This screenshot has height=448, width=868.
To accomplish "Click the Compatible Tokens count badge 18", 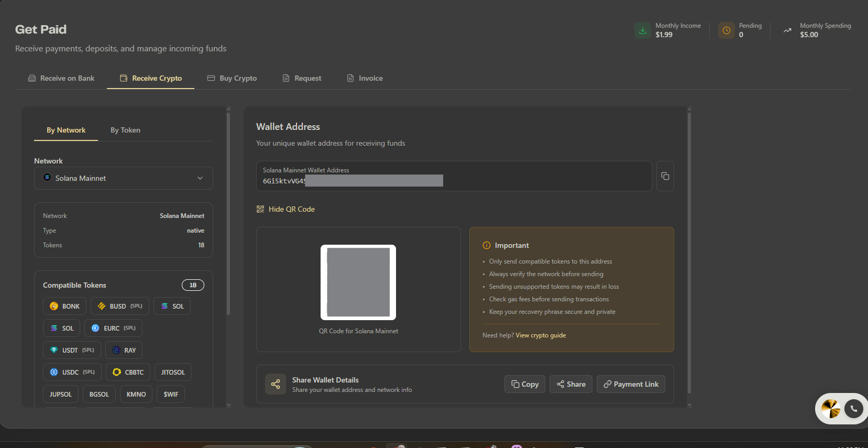I will 193,285.
